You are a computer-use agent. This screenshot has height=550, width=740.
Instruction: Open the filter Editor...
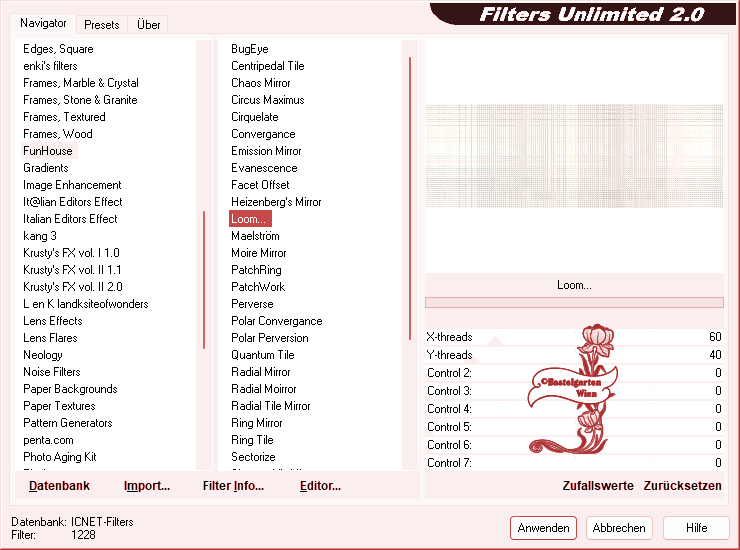320,486
